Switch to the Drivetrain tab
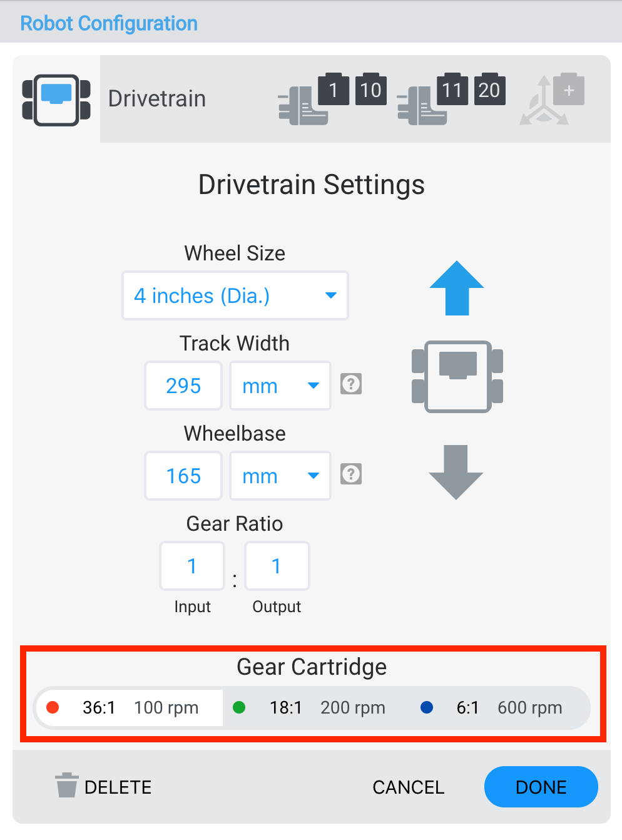The width and height of the screenshot is (622, 840). coord(156,99)
